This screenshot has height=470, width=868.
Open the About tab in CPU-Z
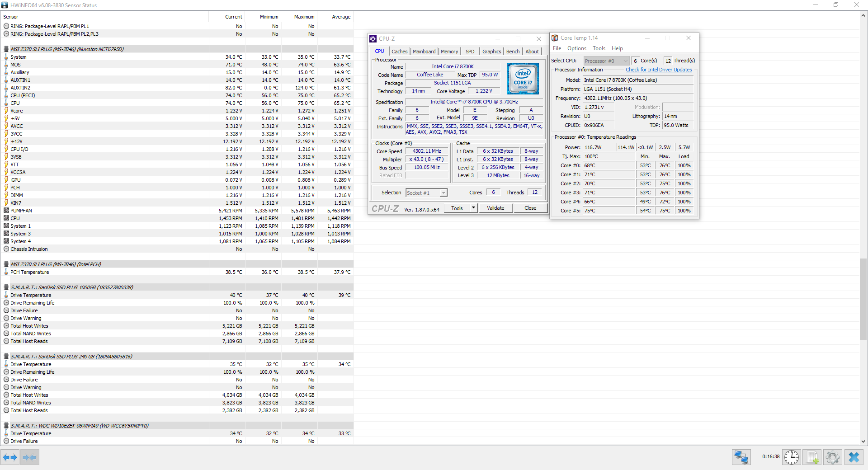pos(532,52)
